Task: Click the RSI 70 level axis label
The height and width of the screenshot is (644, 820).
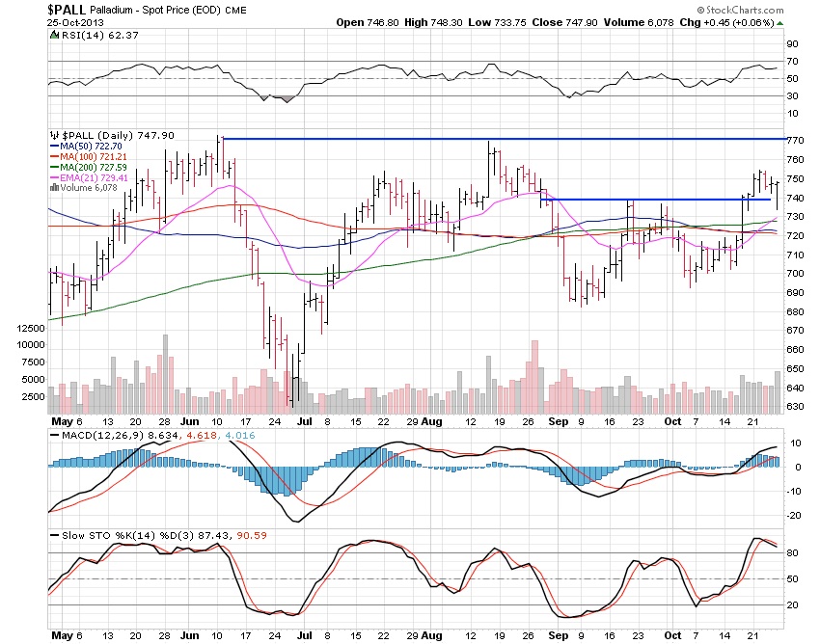Action: click(x=793, y=62)
